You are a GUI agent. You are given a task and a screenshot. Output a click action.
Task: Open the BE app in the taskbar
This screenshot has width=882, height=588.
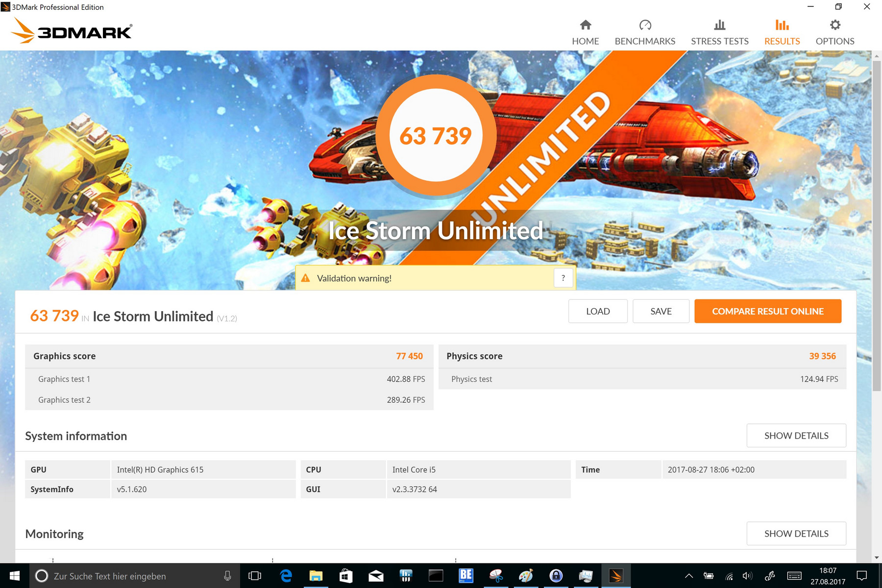click(x=466, y=576)
